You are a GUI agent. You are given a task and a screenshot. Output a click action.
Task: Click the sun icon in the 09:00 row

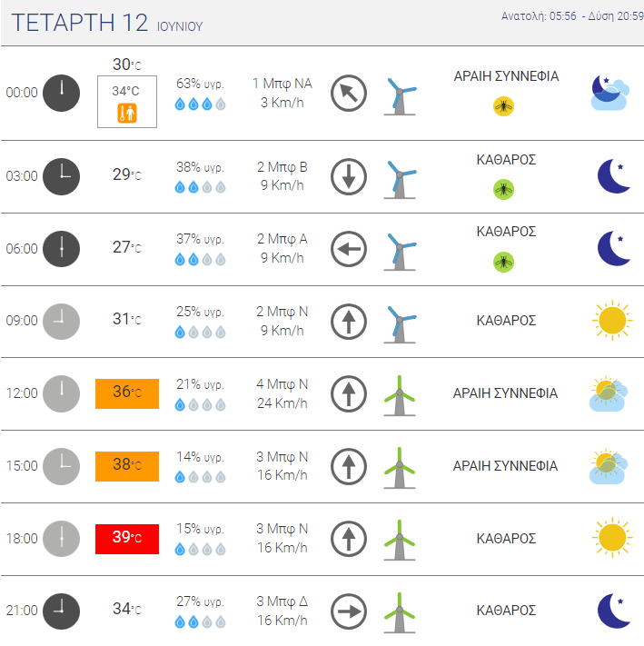point(612,321)
